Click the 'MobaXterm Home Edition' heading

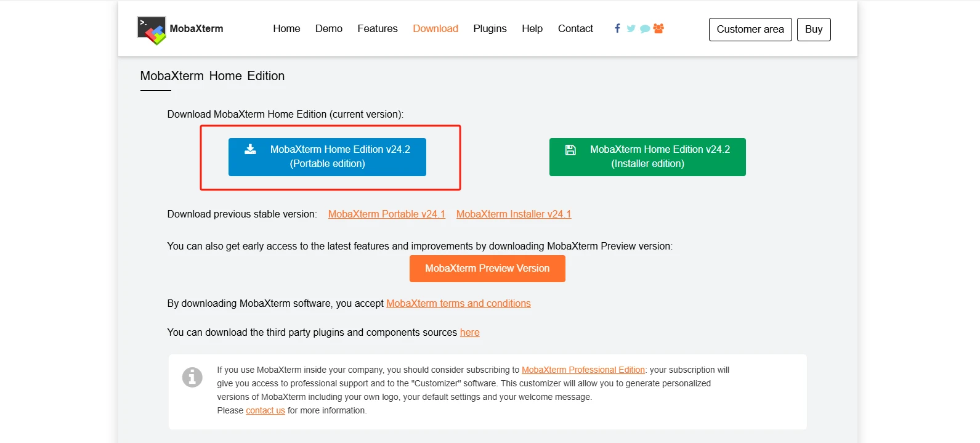coord(213,76)
